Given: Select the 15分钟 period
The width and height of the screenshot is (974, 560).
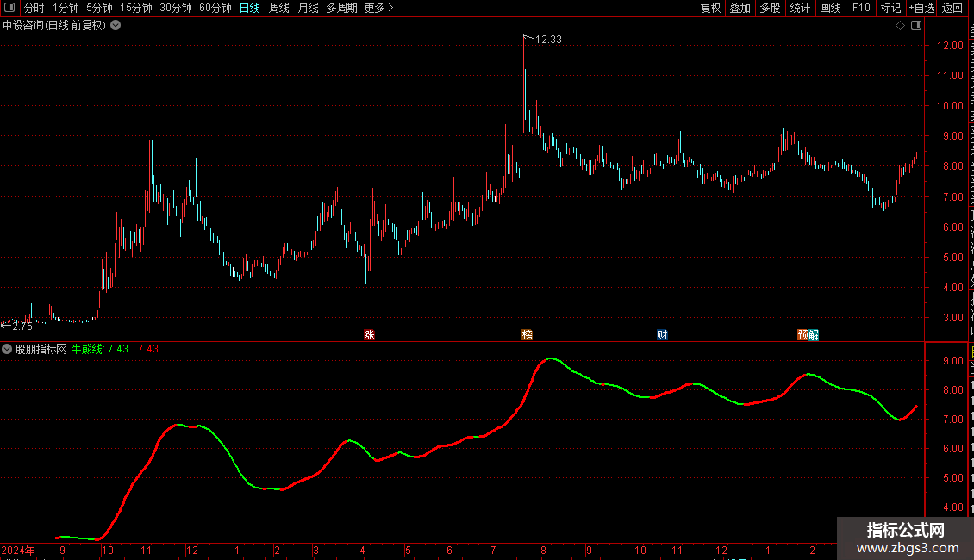Looking at the screenshot, I should 135,8.
